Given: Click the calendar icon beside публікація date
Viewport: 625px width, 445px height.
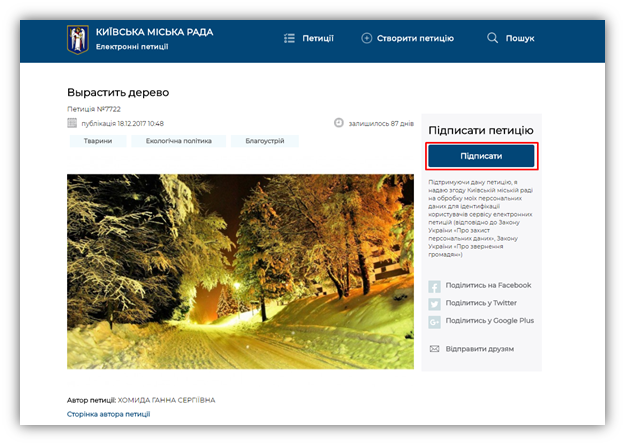Looking at the screenshot, I should pos(72,123).
